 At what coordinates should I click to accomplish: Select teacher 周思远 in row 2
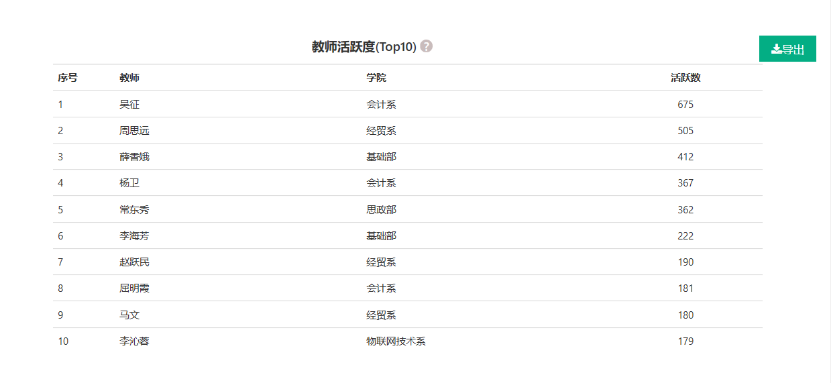click(134, 131)
